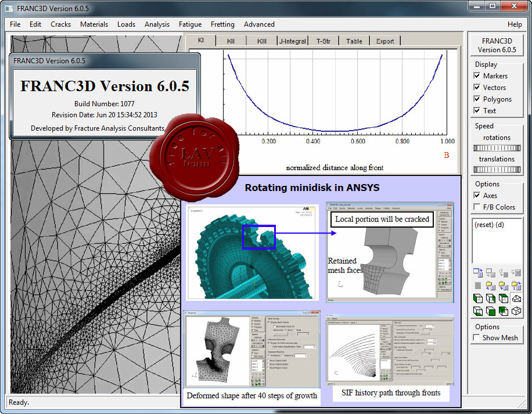Image resolution: width=532 pixels, height=414 pixels.
Task: Click the greyed window-with-up-arrow view icon
Action: 491,273
